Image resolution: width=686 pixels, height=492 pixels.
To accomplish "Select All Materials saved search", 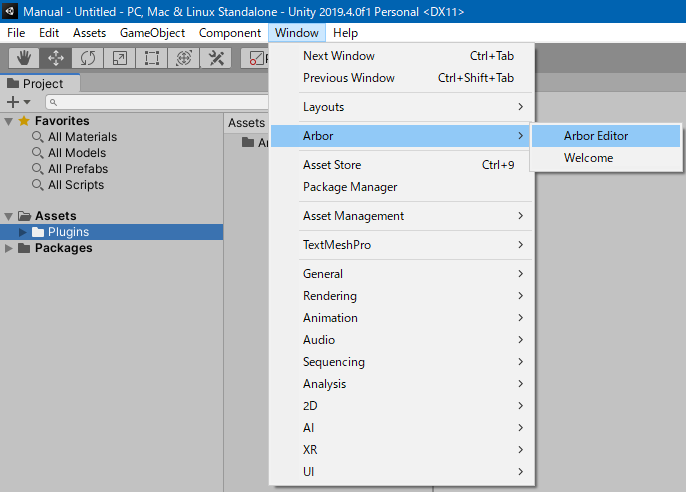I will (x=82, y=137).
